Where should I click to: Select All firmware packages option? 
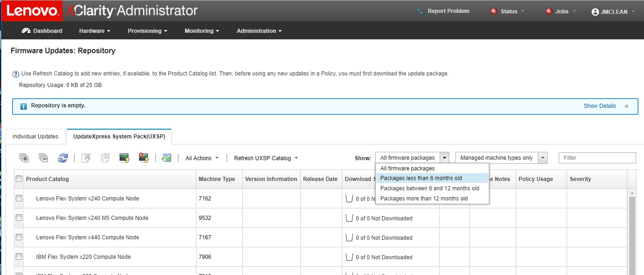coord(432,169)
